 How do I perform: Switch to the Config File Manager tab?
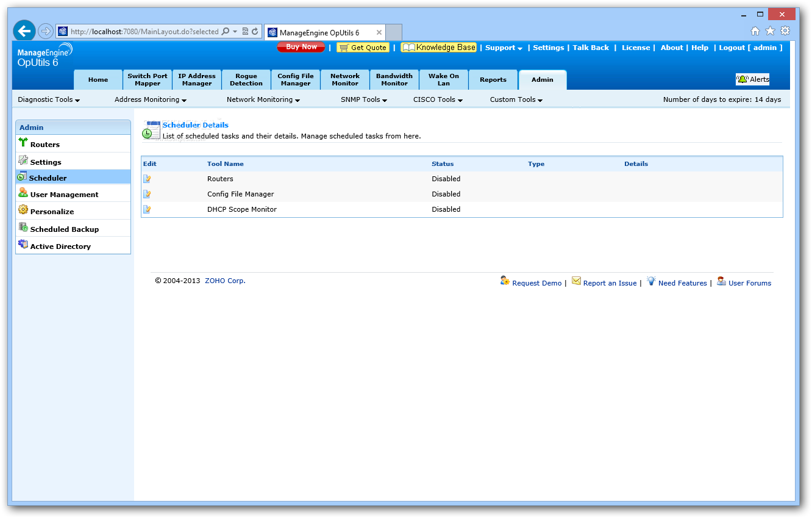click(x=296, y=80)
